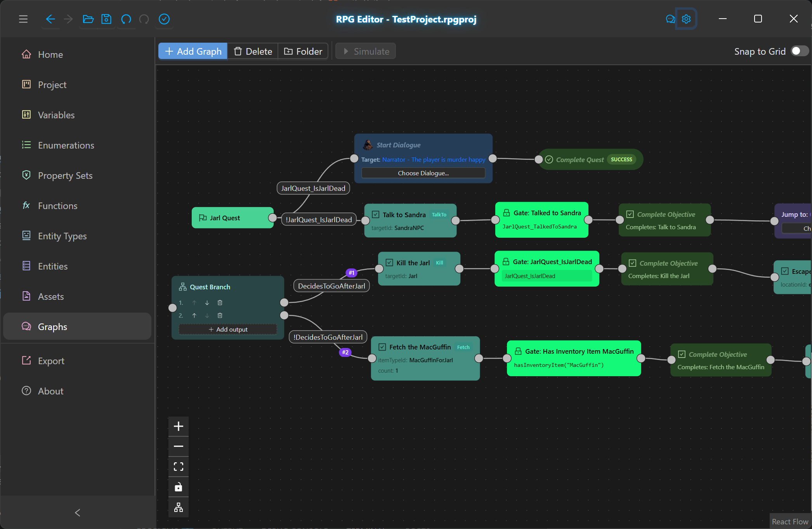The width and height of the screenshot is (812, 529).
Task: Open Property Sets section
Action: (x=77, y=175)
